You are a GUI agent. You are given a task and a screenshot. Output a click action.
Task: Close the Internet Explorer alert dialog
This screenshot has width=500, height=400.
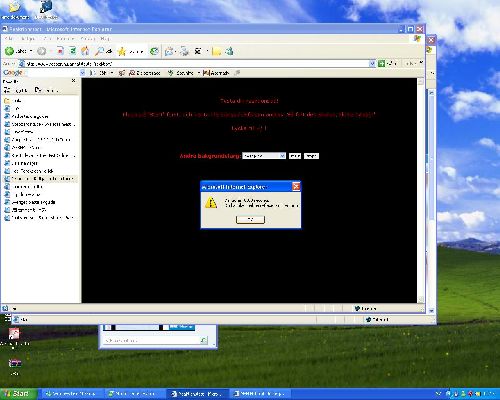296,187
